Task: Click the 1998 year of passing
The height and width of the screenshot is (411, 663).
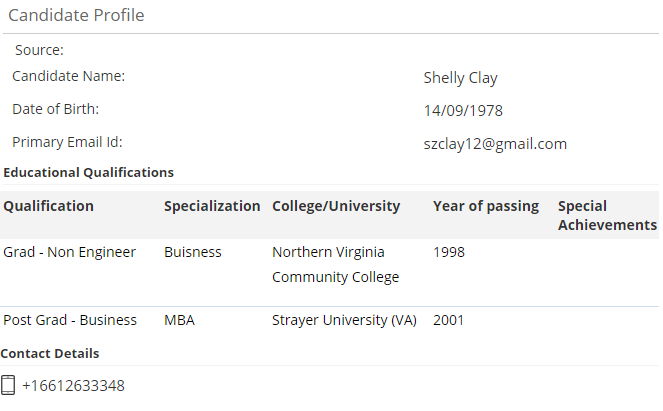Action: [449, 252]
